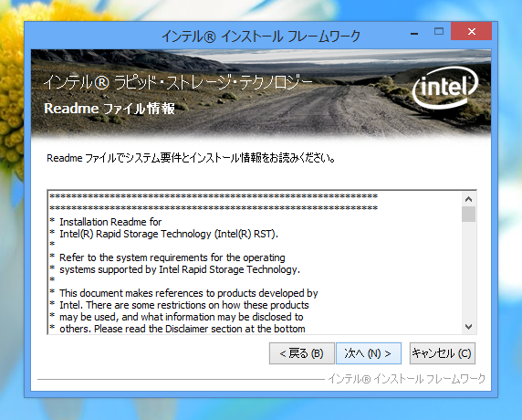Click the Readme scrollbar down arrow
Image resolution: width=522 pixels, height=420 pixels.
tap(469, 327)
